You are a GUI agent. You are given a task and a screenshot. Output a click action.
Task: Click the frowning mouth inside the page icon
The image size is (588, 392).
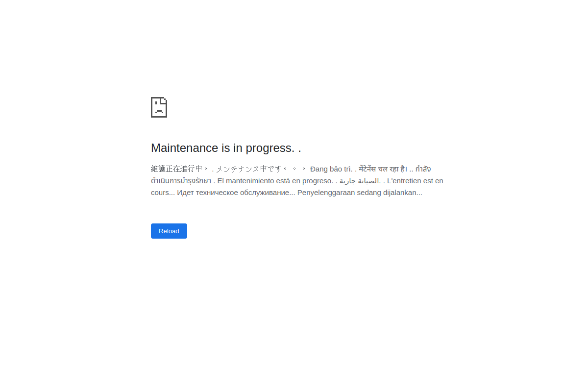pyautogui.click(x=159, y=111)
